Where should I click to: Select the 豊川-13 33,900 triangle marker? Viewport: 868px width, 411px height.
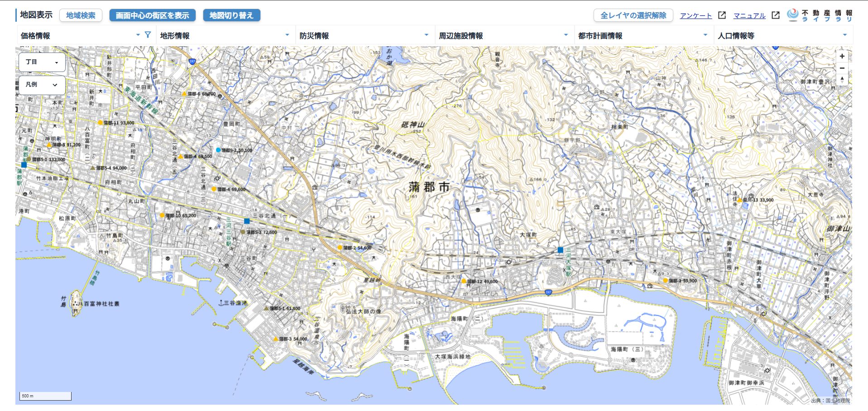pyautogui.click(x=740, y=200)
